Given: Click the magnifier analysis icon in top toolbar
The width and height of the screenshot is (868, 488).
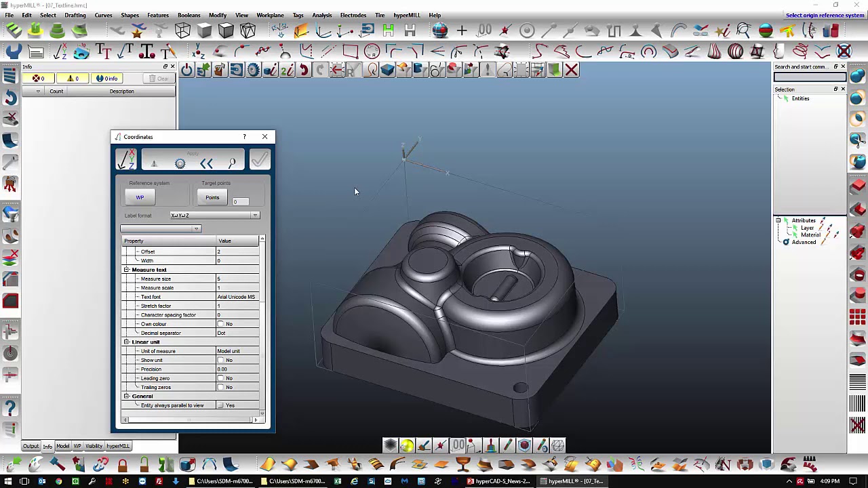Looking at the screenshot, I should point(744,30).
